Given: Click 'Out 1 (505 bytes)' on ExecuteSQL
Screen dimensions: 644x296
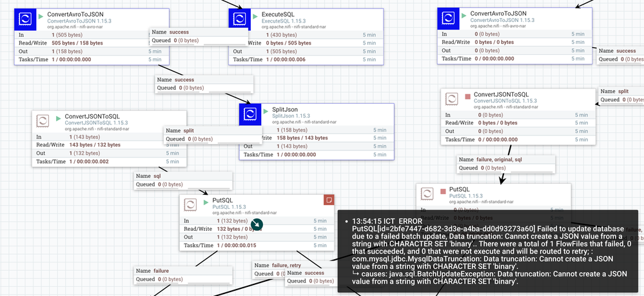Looking at the screenshot, I should tap(306, 52).
